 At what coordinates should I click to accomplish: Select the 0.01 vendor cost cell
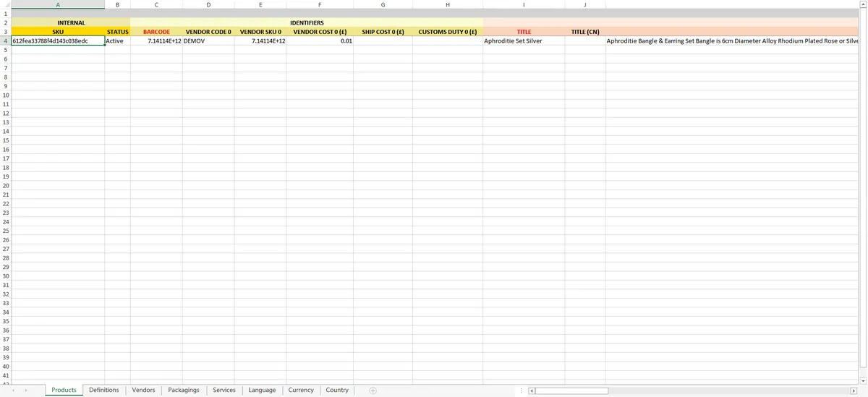pyautogui.click(x=320, y=41)
